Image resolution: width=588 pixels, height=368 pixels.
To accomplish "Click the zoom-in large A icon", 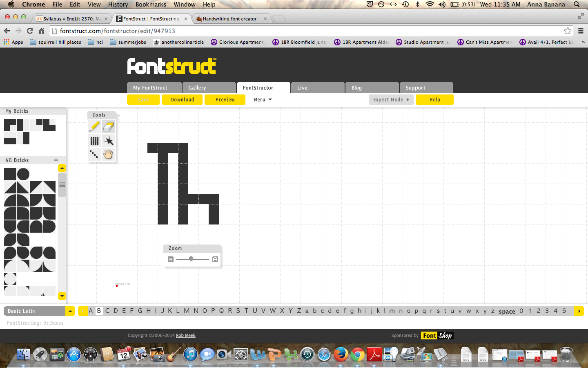I will 215,259.
